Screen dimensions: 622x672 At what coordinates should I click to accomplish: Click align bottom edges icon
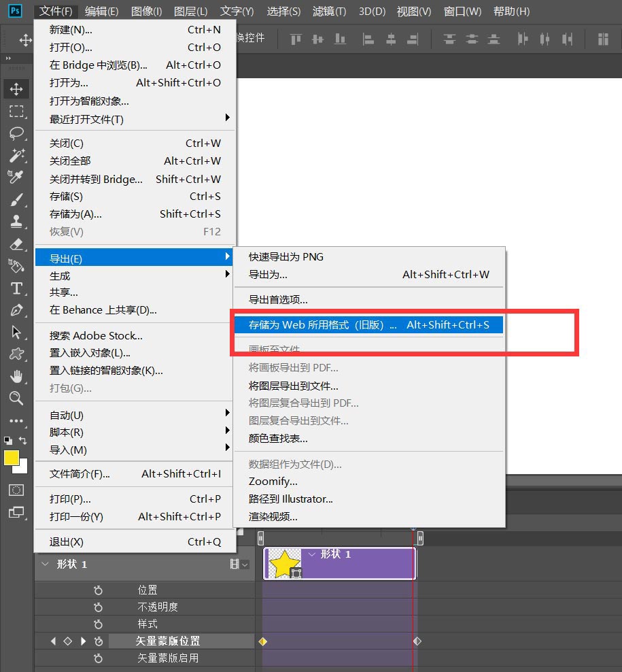tap(340, 39)
